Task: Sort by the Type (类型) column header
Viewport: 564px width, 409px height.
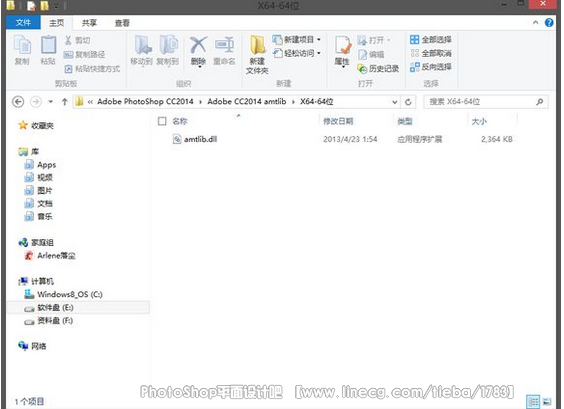Action: click(405, 121)
